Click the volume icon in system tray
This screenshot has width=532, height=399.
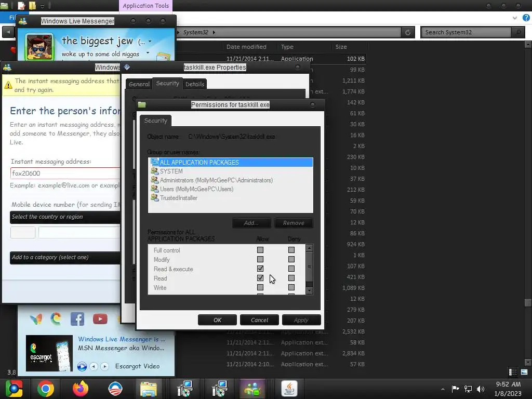click(481, 389)
